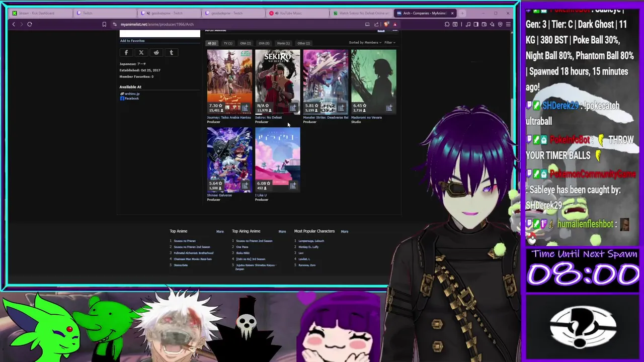Viewport: 644px width, 362px height.
Task: Select the Other (2) filter tab
Action: coord(303,43)
